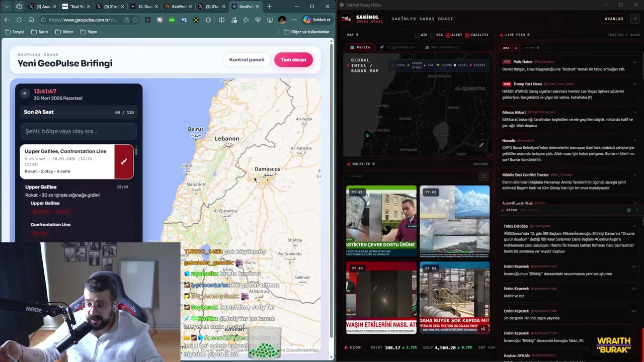Expand Multi-TV to fullscreen icon
This screenshot has height=362, width=644.
pyautogui.click(x=484, y=176)
